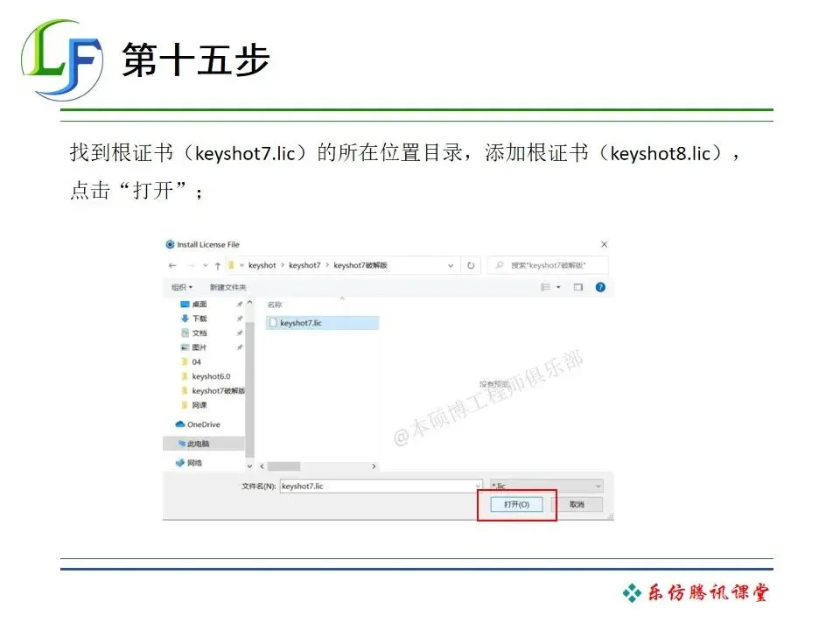Close the Install License File dialog
840x630 pixels.
point(605,244)
